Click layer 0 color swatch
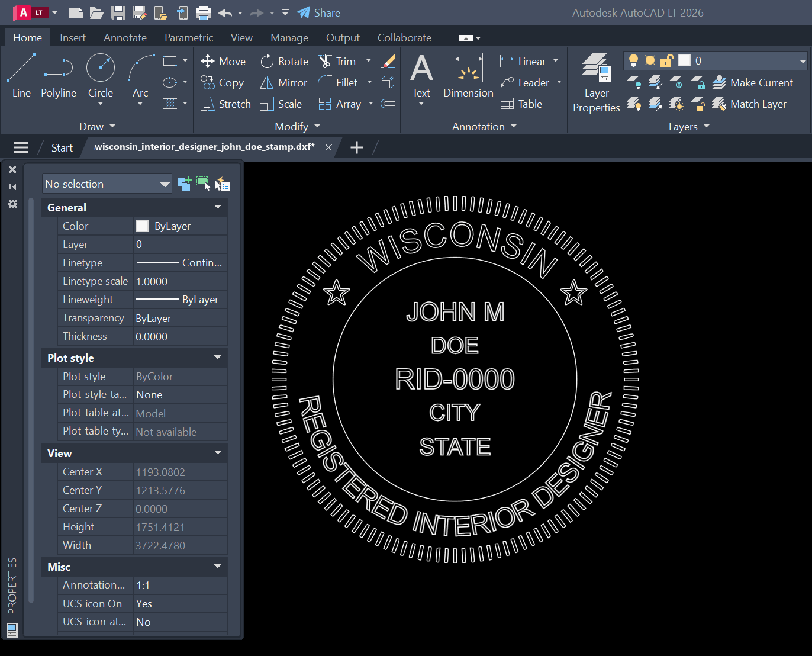Viewport: 812px width, 656px height. click(x=684, y=60)
